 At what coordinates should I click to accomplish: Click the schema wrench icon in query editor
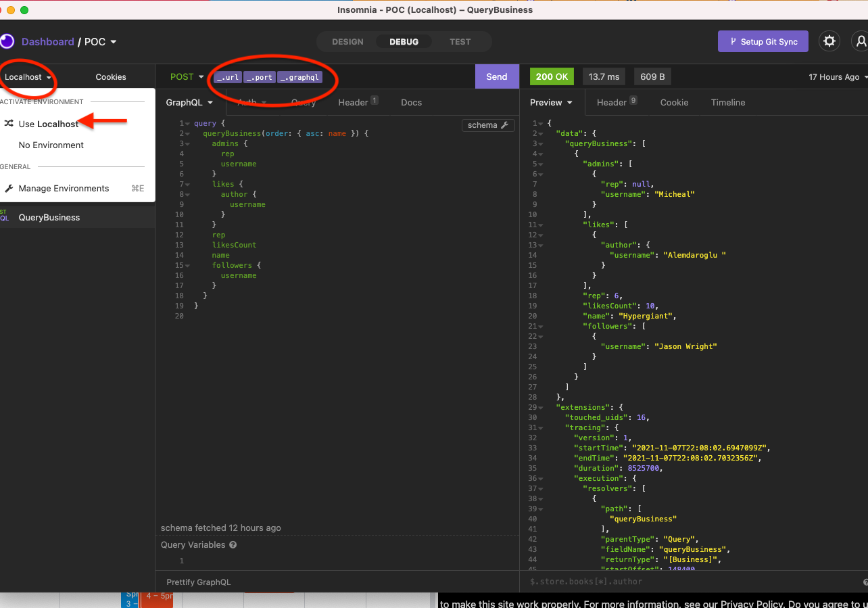pyautogui.click(x=503, y=125)
